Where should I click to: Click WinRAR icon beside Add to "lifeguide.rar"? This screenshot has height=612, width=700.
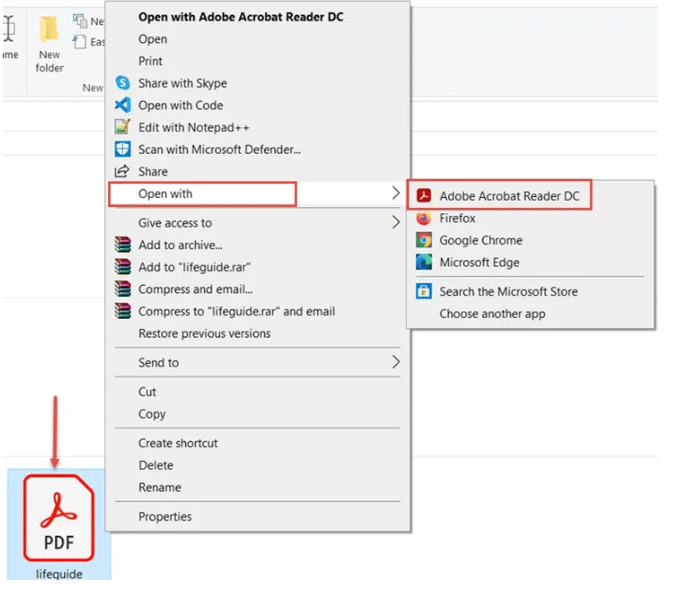[x=123, y=267]
